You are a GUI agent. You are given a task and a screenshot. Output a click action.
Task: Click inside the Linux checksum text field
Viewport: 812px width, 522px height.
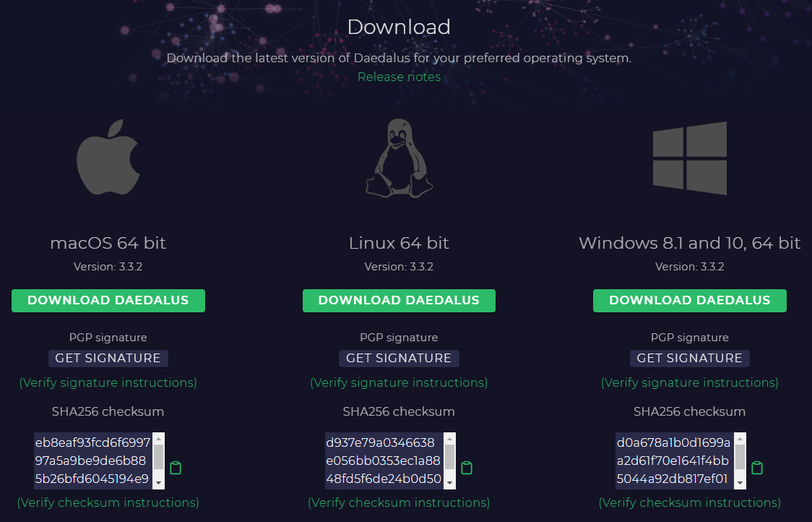pos(384,461)
